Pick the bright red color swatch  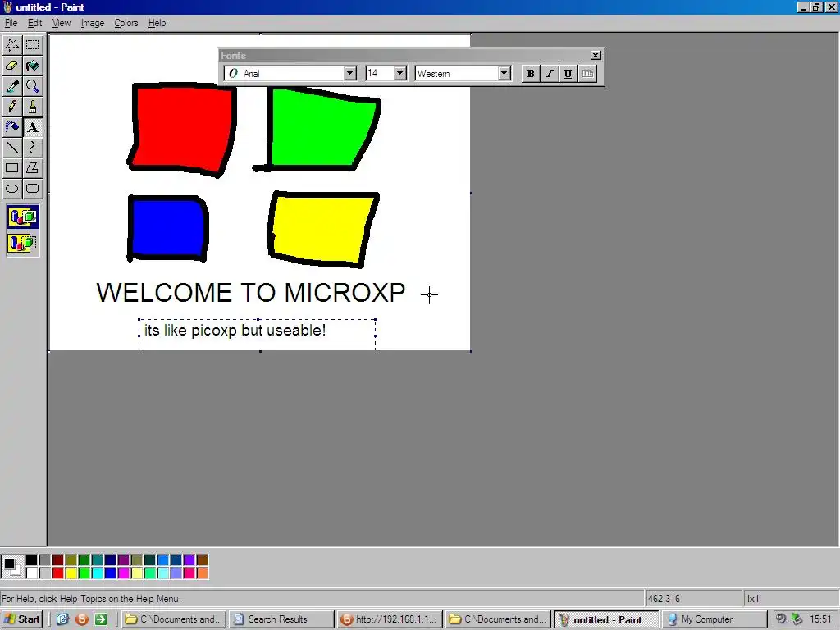(58, 573)
